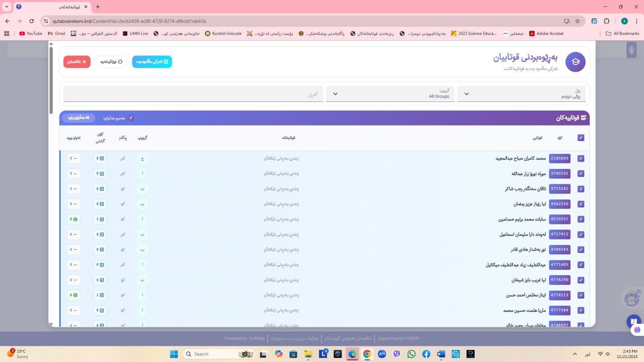Click the Chrome extensions puzzle icon
Image resolution: width=644 pixels, height=362 pixels.
(x=607, y=21)
